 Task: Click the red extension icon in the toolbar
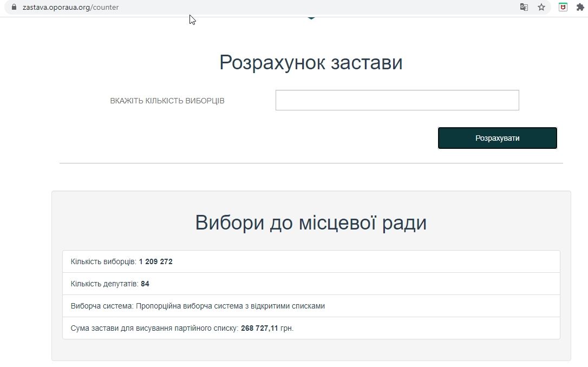tap(563, 8)
